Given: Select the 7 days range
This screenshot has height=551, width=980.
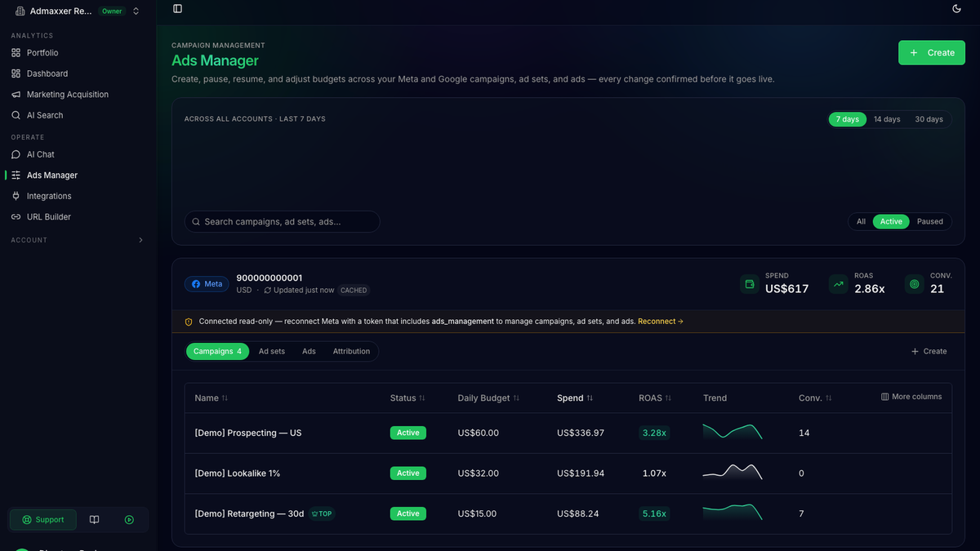Looking at the screenshot, I should (847, 119).
